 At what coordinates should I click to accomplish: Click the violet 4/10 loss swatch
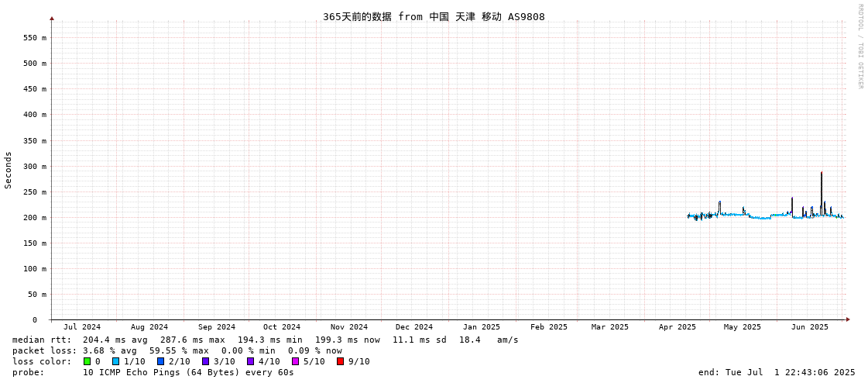tap(251, 361)
